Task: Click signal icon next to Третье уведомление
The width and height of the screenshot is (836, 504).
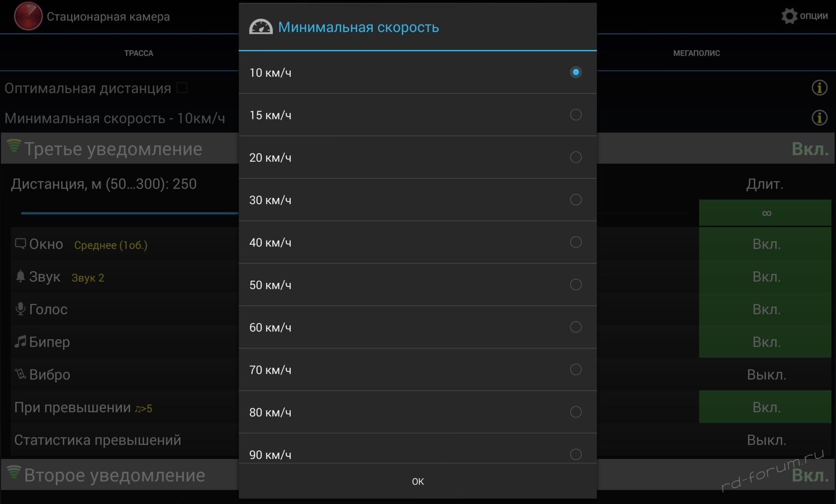Action: pyautogui.click(x=14, y=146)
